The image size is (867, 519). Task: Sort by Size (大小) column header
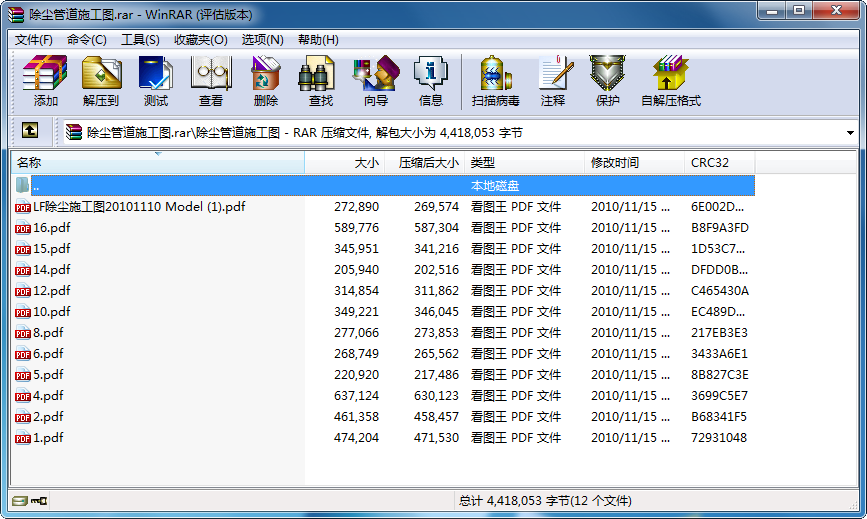pos(344,162)
